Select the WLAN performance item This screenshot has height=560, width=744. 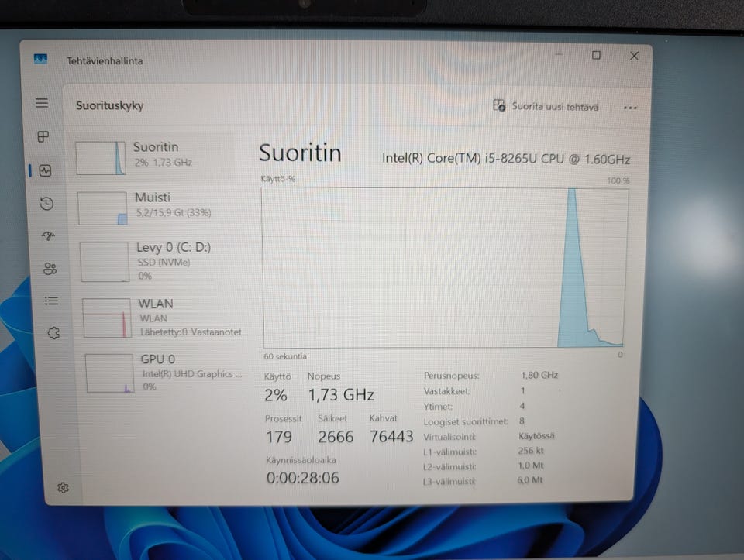tap(161, 318)
